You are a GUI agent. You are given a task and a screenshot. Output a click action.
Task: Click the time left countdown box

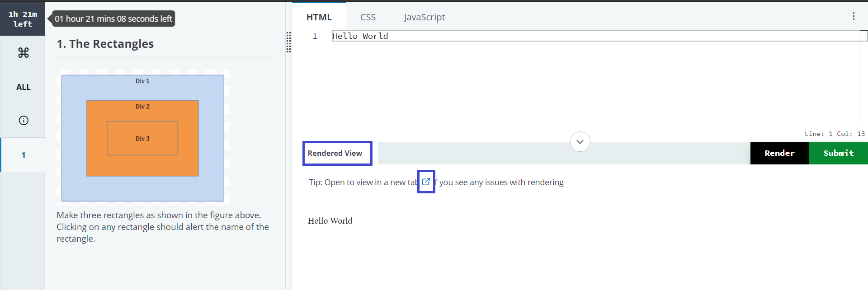(23, 19)
